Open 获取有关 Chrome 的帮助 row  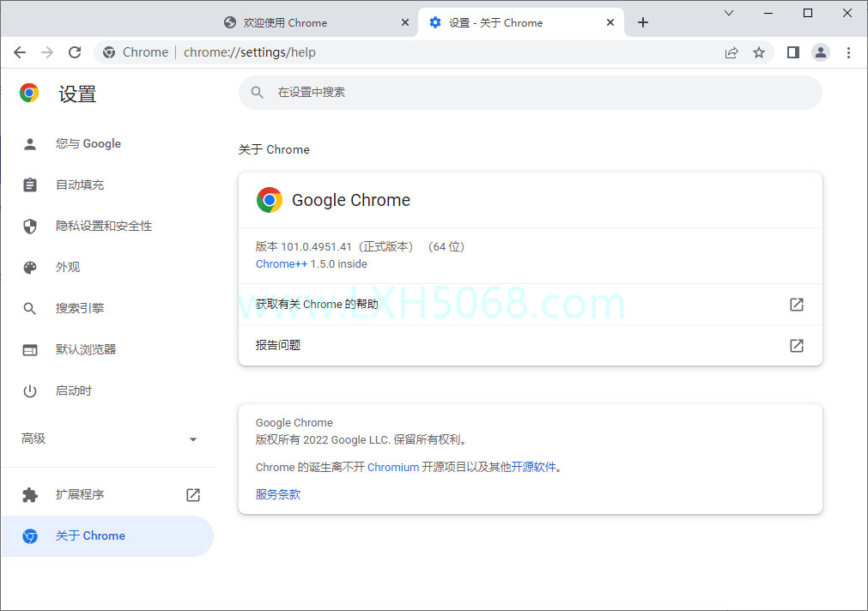click(x=531, y=305)
